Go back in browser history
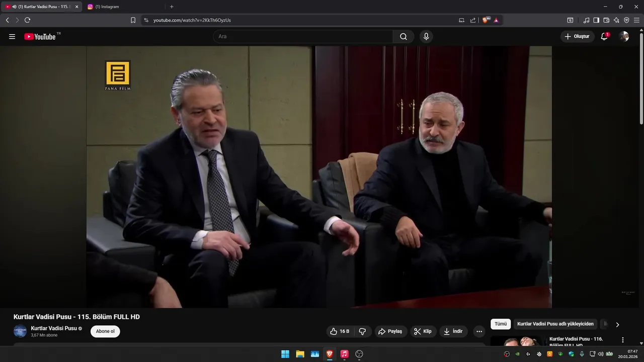This screenshot has height=362, width=644. coord(7,20)
